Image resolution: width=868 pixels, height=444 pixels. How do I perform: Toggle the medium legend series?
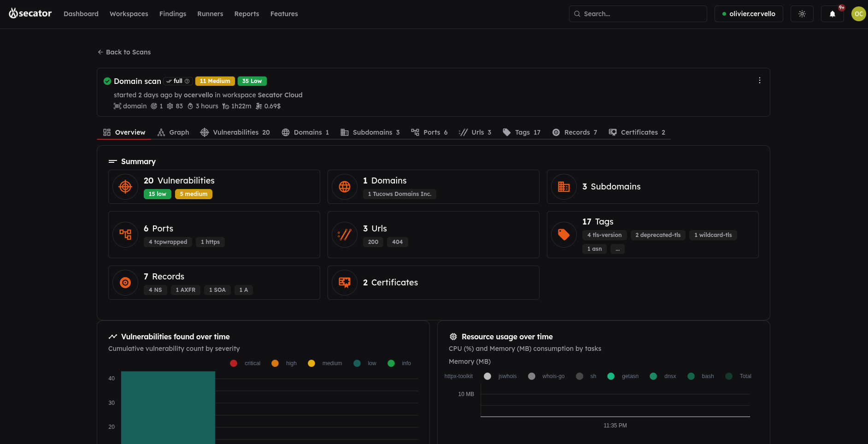[325, 363]
